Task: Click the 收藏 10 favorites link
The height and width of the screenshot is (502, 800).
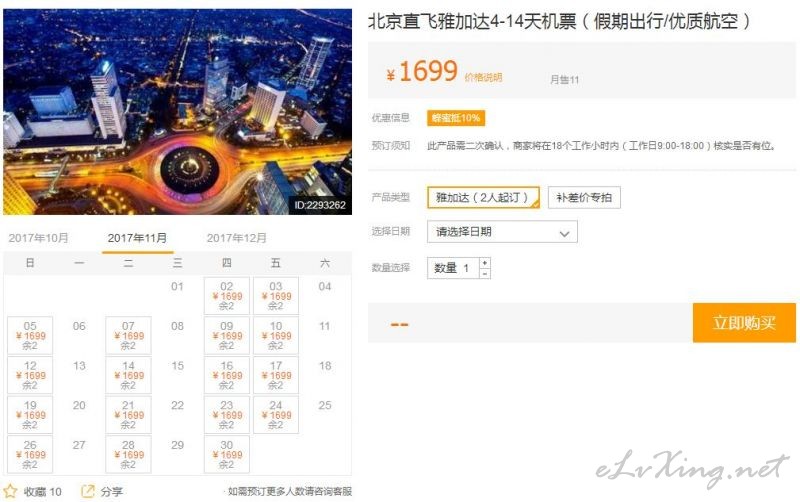Action: 42,492
